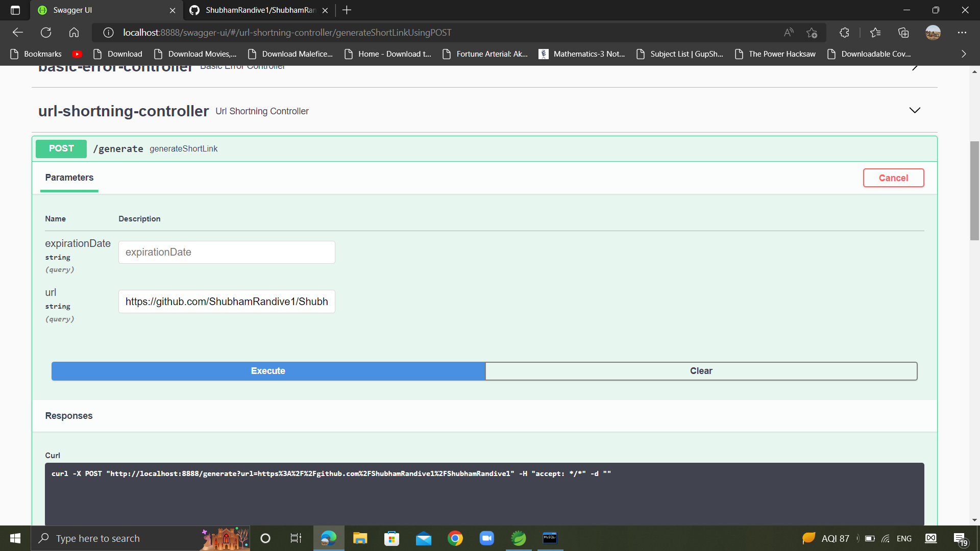
Task: Launch MySQL from the taskbar
Action: [550, 538]
